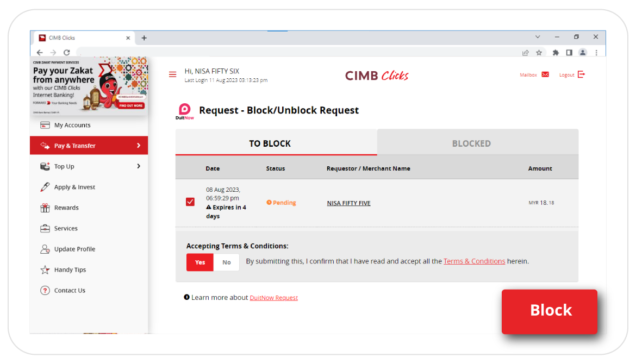Viewport: 636px width, 364px height.
Task: Open the Terms & Conditions link
Action: click(x=474, y=261)
